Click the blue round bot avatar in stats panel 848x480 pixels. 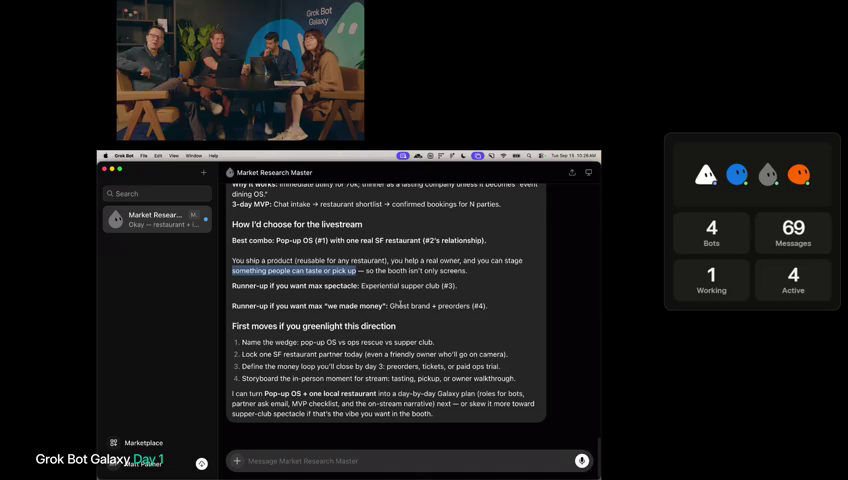(737, 175)
